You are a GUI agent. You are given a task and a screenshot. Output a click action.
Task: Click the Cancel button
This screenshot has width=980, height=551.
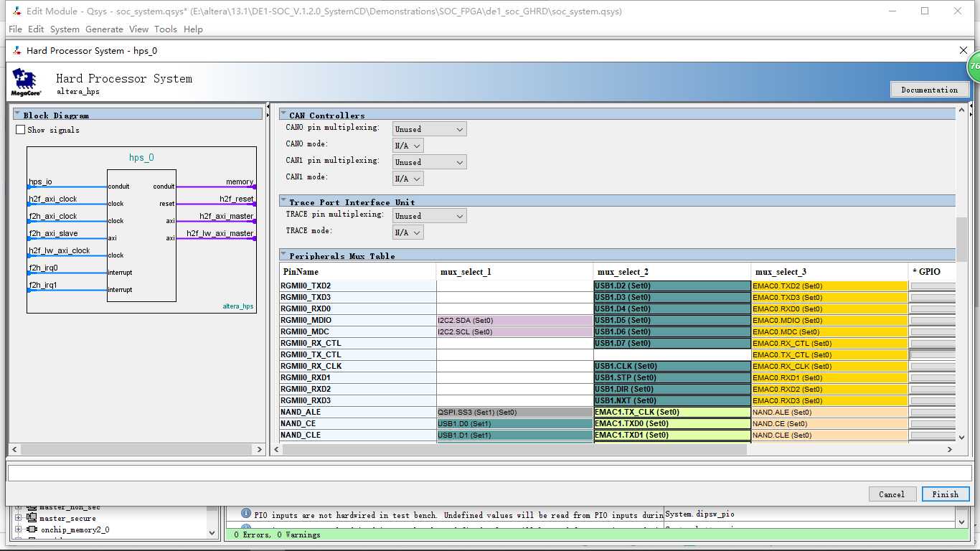(892, 494)
